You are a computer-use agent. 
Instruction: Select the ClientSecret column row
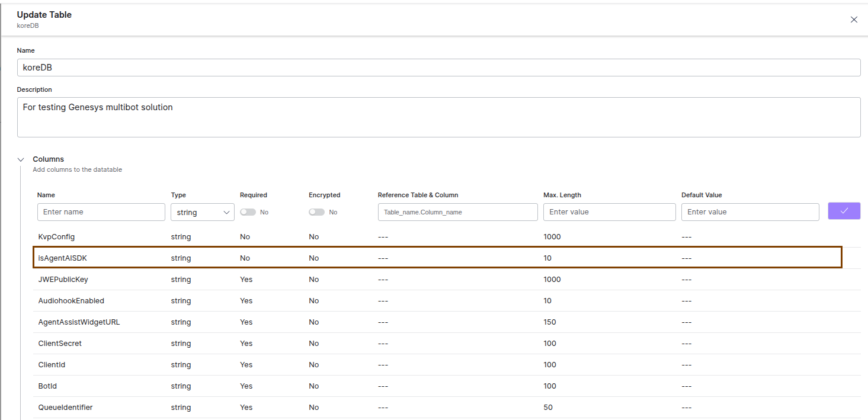[60, 344]
